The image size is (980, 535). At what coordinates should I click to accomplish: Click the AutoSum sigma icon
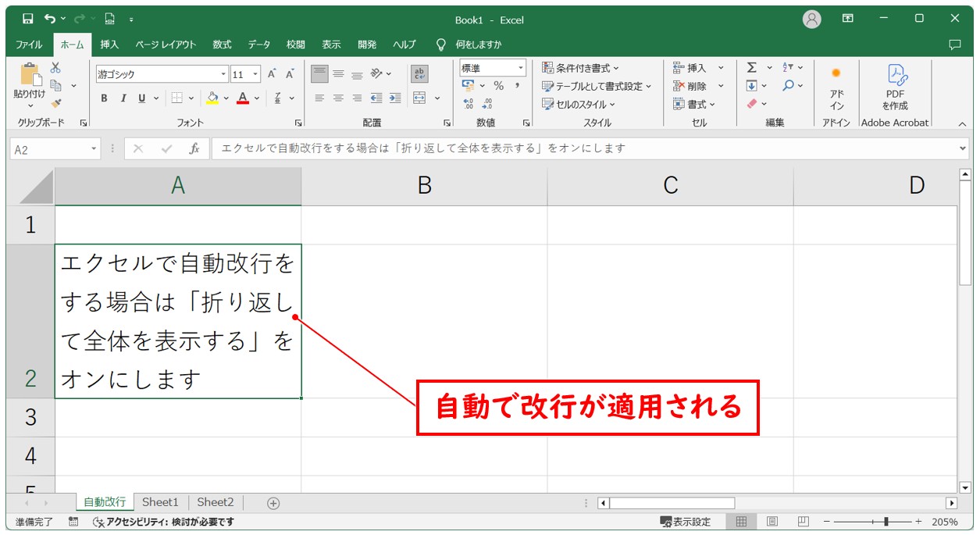point(751,68)
